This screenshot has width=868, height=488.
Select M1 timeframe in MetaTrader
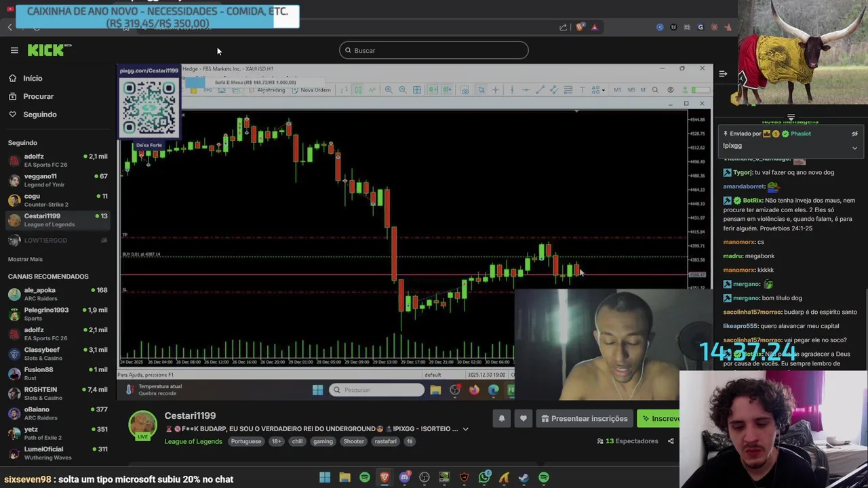617,90
